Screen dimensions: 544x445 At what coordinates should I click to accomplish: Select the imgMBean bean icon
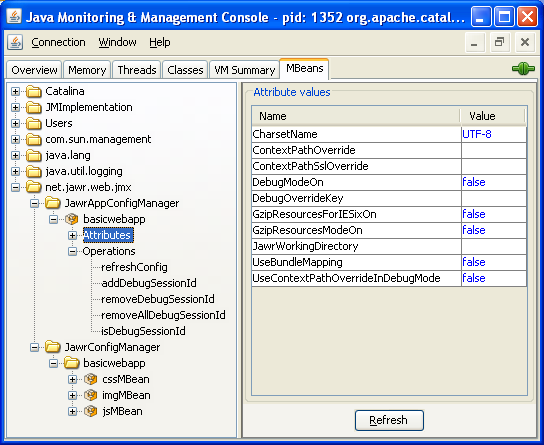91,395
